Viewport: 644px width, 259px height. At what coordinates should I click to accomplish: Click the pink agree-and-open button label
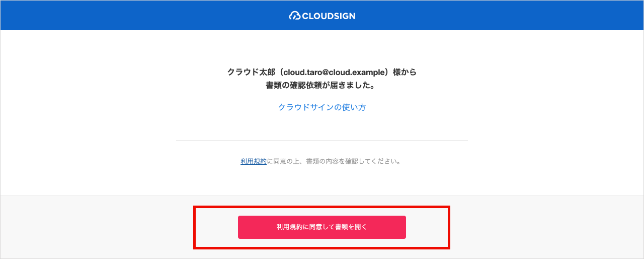(x=322, y=227)
